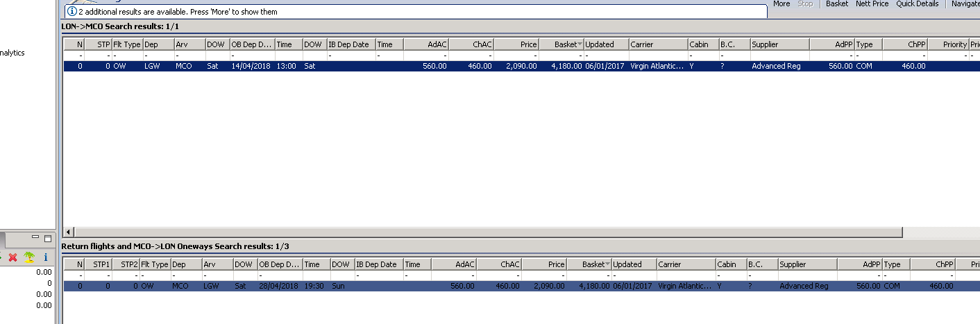Image resolution: width=980 pixels, height=324 pixels.
Task: Sort outbound results by Carrier column
Action: point(658,44)
